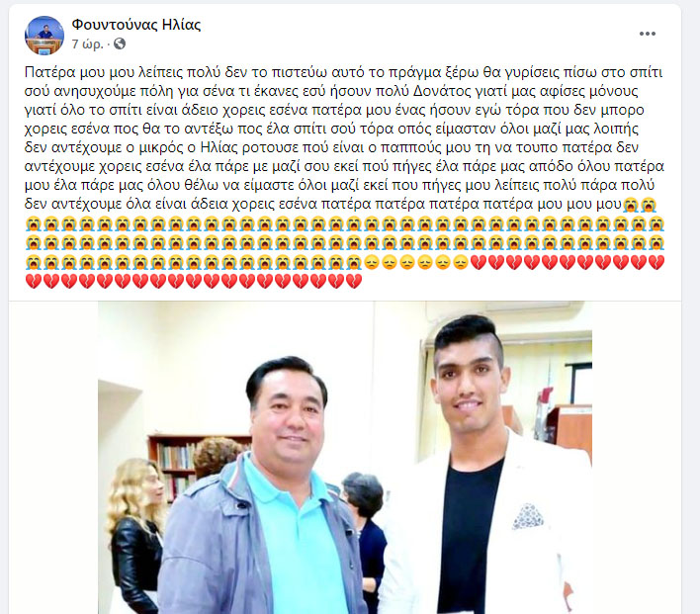Open the attached photo of two men
The height and width of the screenshot is (614, 700).
click(x=345, y=458)
